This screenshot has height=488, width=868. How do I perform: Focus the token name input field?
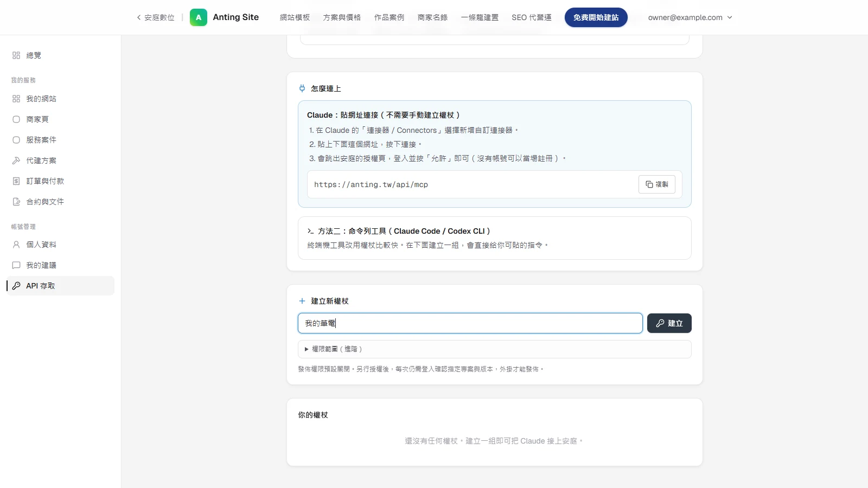tap(470, 323)
